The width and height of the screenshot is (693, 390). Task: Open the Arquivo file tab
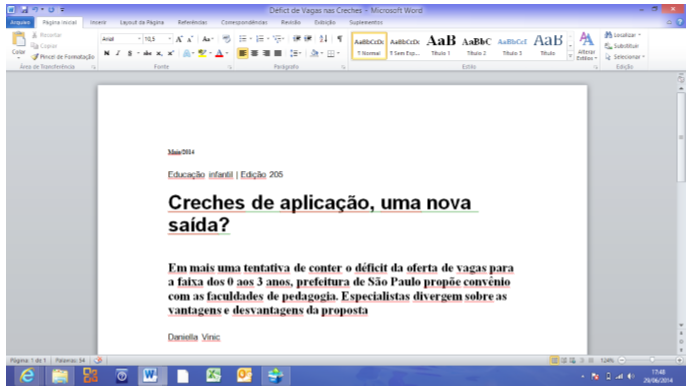(x=20, y=22)
